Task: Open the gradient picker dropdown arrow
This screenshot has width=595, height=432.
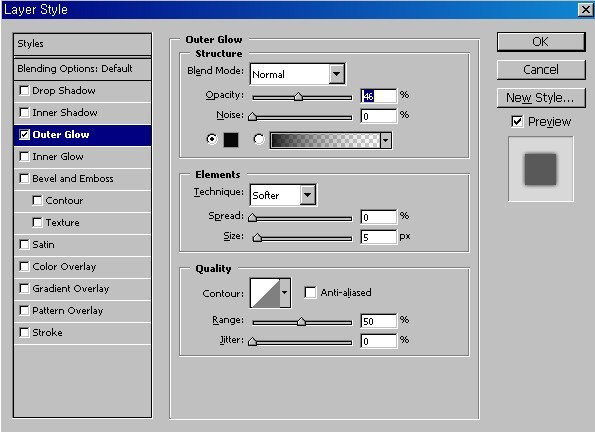Action: (x=386, y=140)
